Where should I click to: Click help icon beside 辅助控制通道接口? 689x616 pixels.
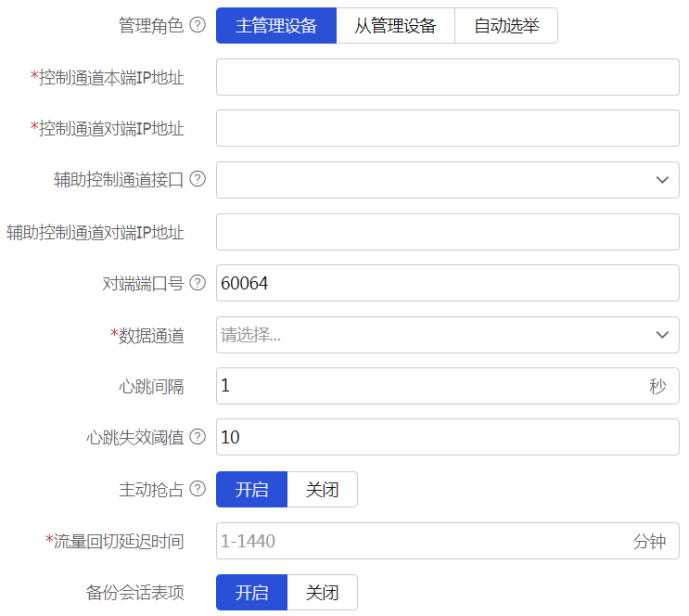(x=198, y=180)
